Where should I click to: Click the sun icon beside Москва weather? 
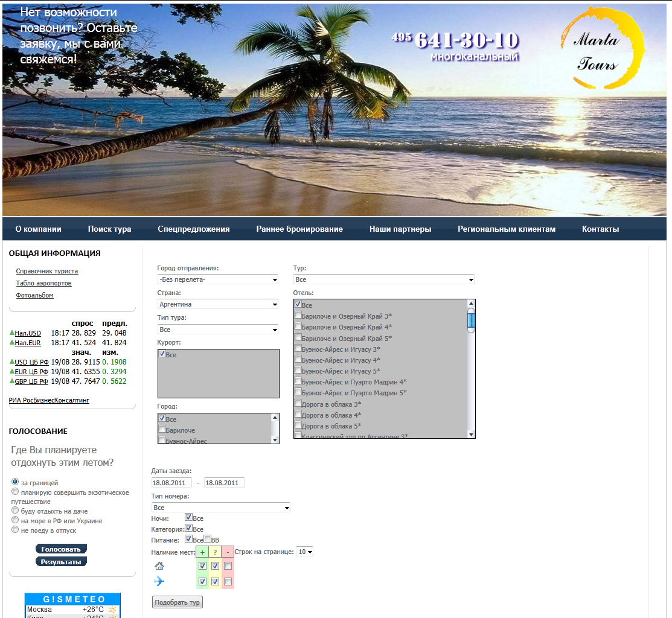tap(112, 610)
